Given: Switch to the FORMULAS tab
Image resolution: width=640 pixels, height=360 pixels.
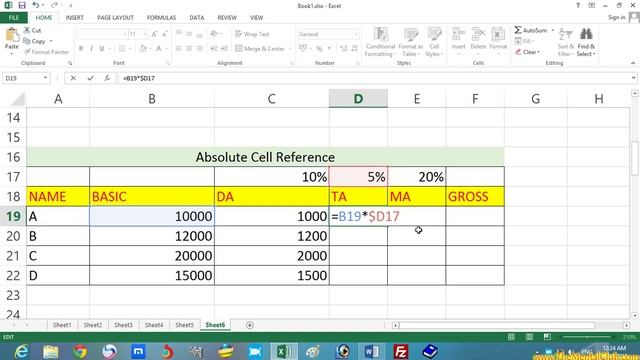Looking at the screenshot, I should pos(161,18).
